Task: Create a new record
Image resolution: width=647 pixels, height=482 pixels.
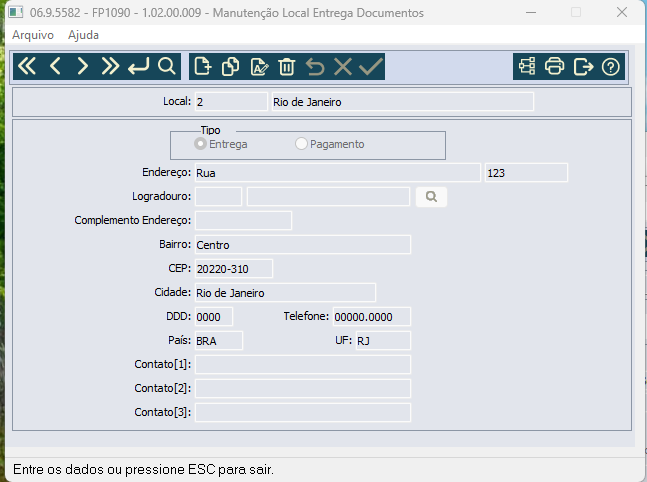Action: (x=203, y=66)
